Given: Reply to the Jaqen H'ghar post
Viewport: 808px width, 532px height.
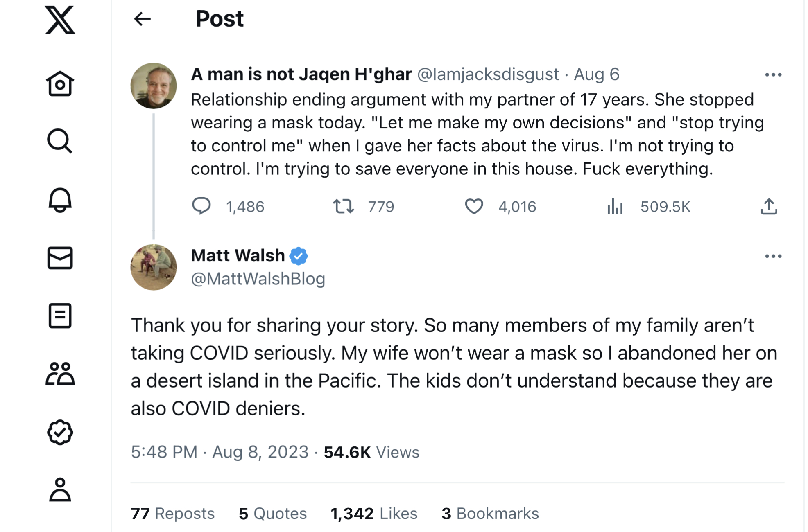Looking at the screenshot, I should (201, 206).
